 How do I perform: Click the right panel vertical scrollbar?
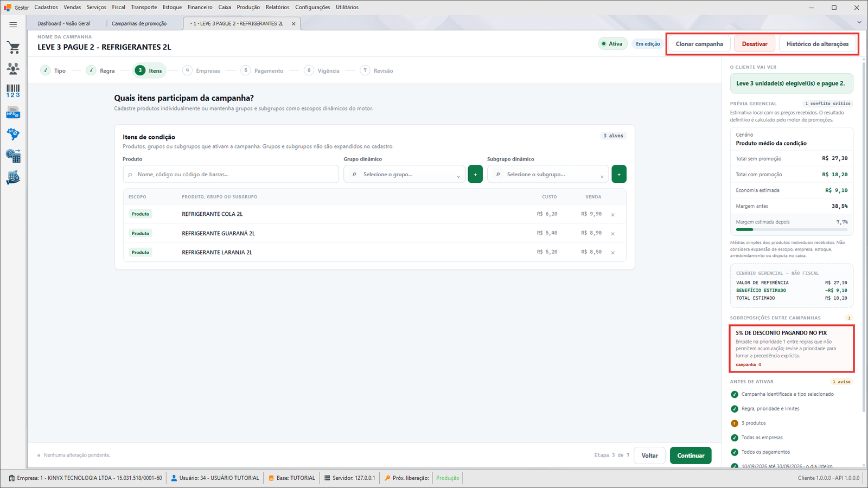(x=863, y=236)
